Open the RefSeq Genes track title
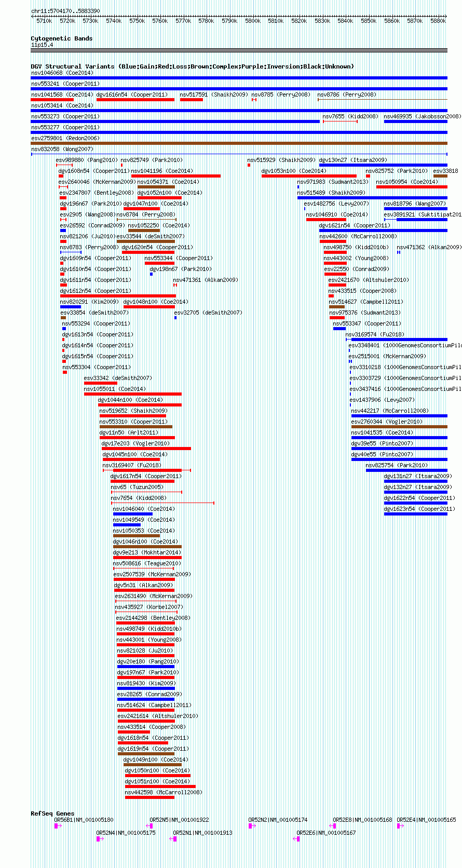This screenshot has width=462, height=868. tap(52, 813)
